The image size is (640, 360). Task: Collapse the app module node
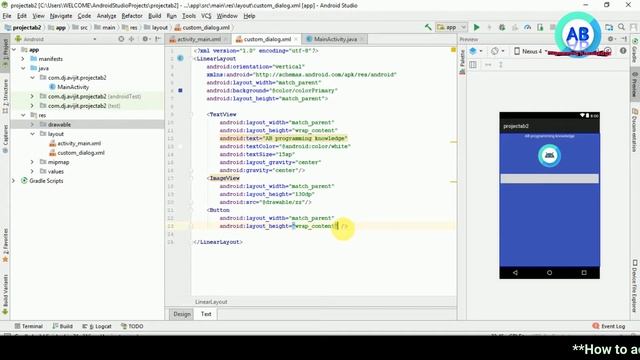pyautogui.click(x=15, y=50)
